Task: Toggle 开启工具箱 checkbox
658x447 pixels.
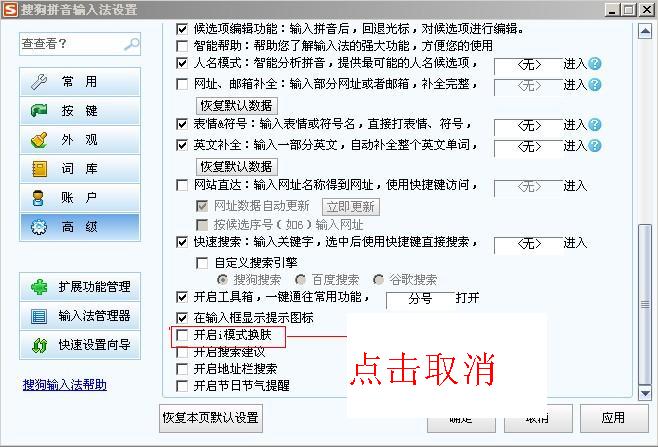Action: (x=182, y=298)
